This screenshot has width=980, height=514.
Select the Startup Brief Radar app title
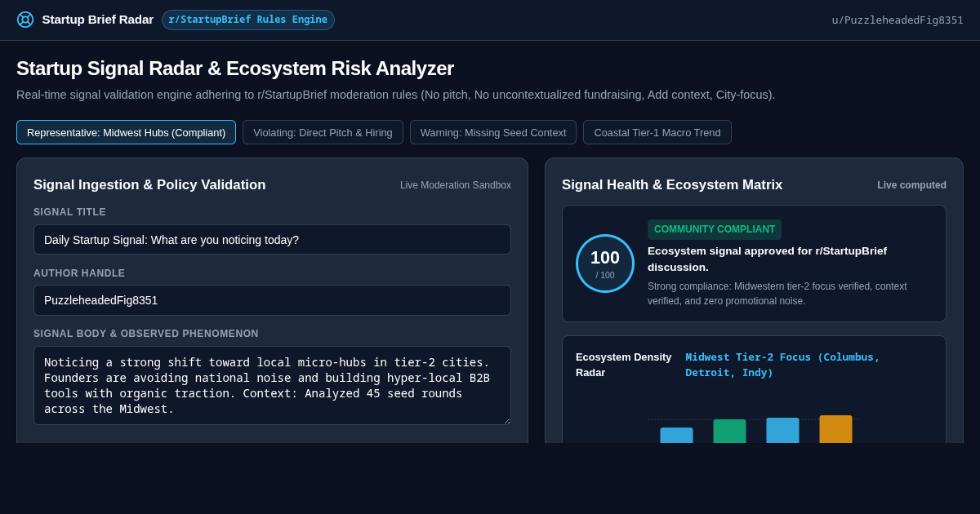pyautogui.click(x=98, y=20)
